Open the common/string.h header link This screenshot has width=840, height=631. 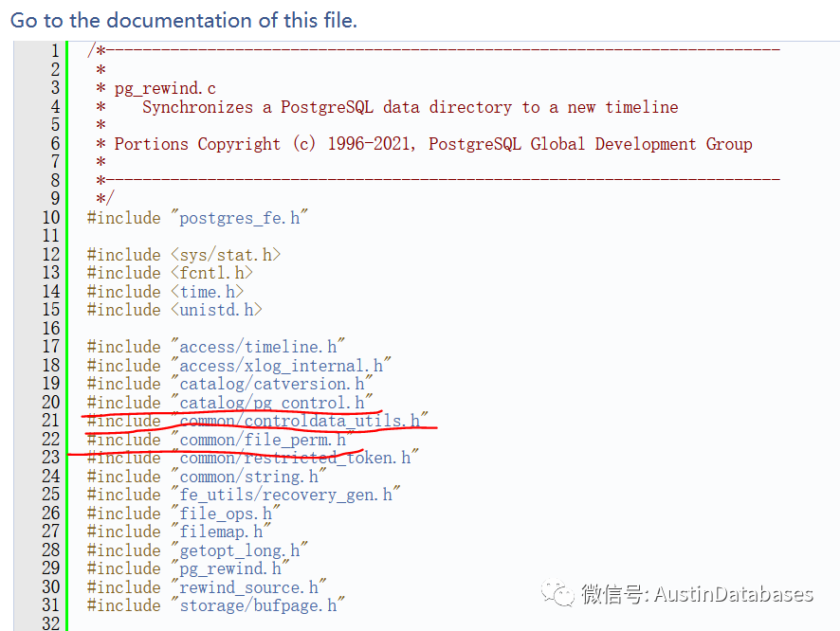[x=248, y=477]
